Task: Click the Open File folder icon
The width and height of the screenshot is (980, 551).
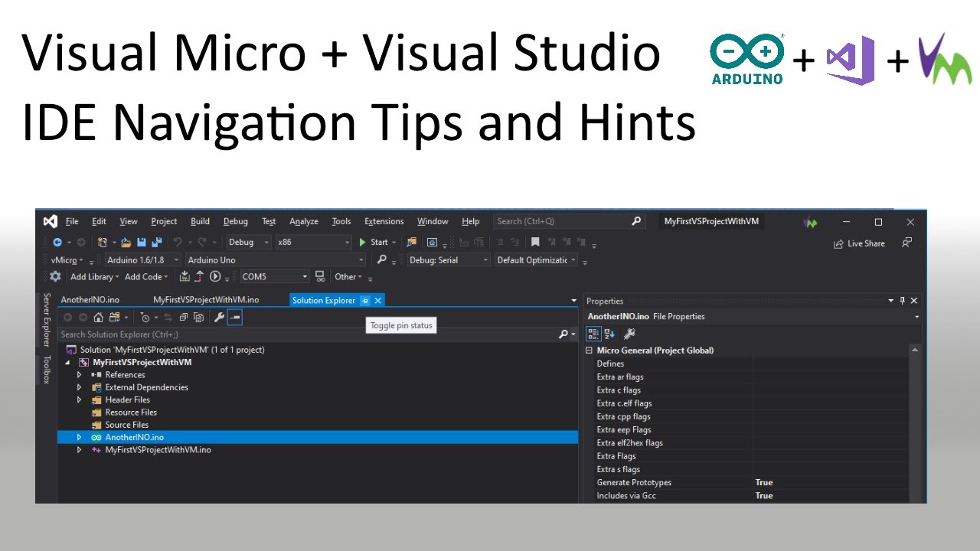Action: pos(126,242)
